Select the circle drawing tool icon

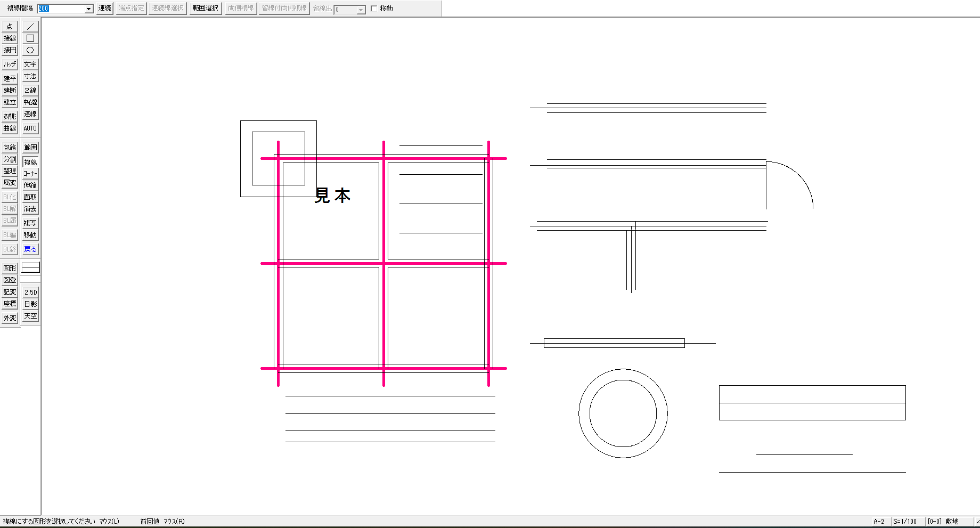30,50
